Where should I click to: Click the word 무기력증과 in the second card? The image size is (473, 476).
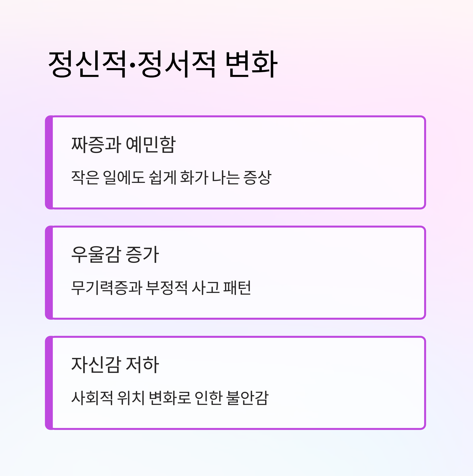click(x=107, y=288)
